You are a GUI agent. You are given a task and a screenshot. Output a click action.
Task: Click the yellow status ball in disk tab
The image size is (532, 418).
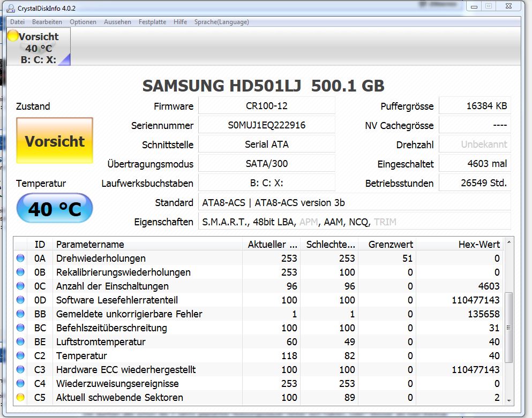tap(13, 36)
